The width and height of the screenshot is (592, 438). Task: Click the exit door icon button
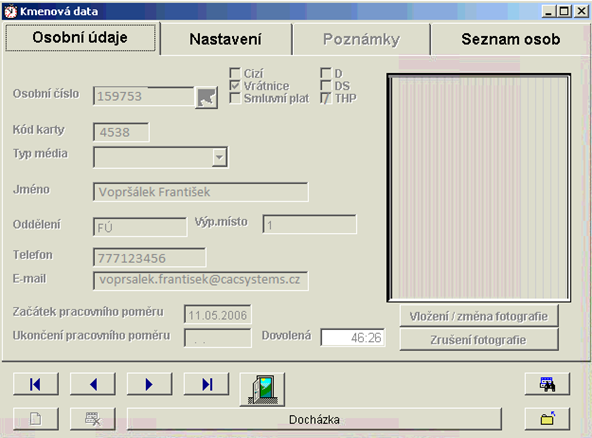click(262, 390)
